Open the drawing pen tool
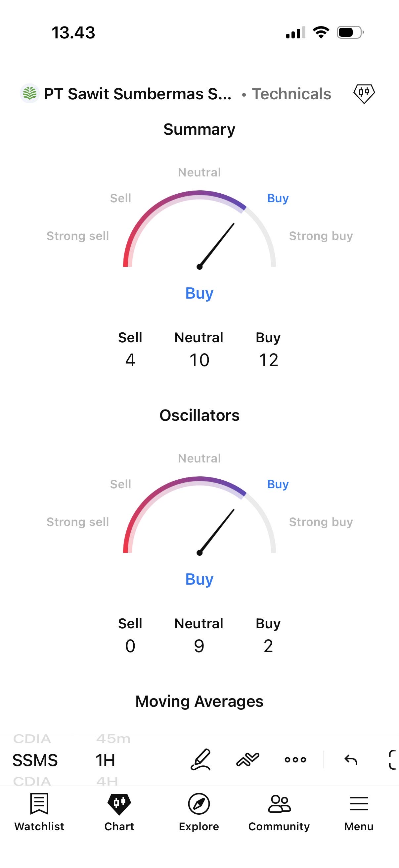Viewport: 399px width, 868px height. [201, 759]
